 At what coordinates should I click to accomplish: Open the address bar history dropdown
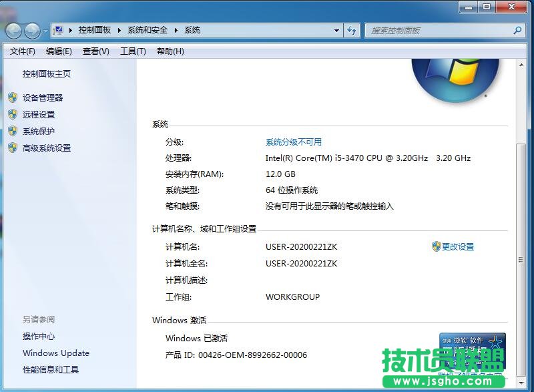point(337,30)
